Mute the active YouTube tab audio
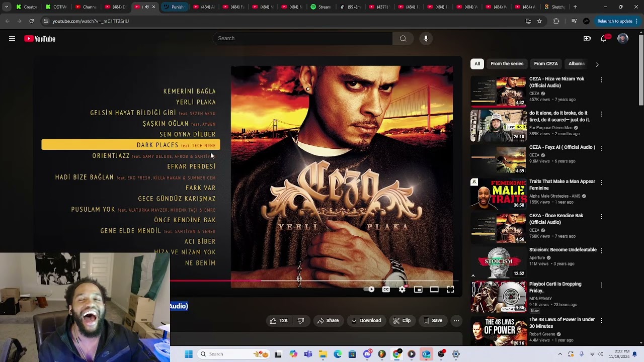Viewport: 644px width, 362px height. click(x=146, y=7)
